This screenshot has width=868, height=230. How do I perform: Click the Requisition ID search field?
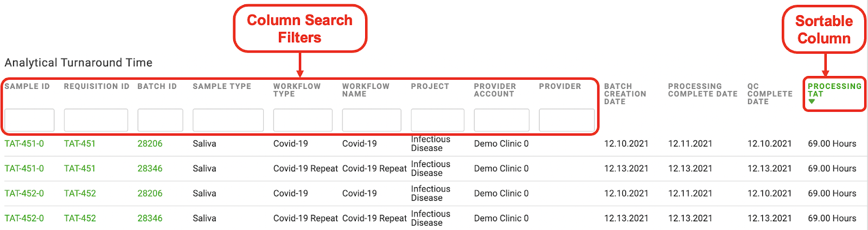[96, 120]
